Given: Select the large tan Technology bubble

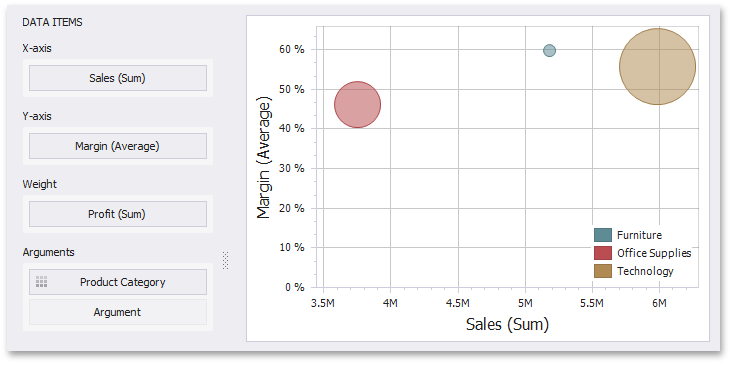Looking at the screenshot, I should pos(657,66).
